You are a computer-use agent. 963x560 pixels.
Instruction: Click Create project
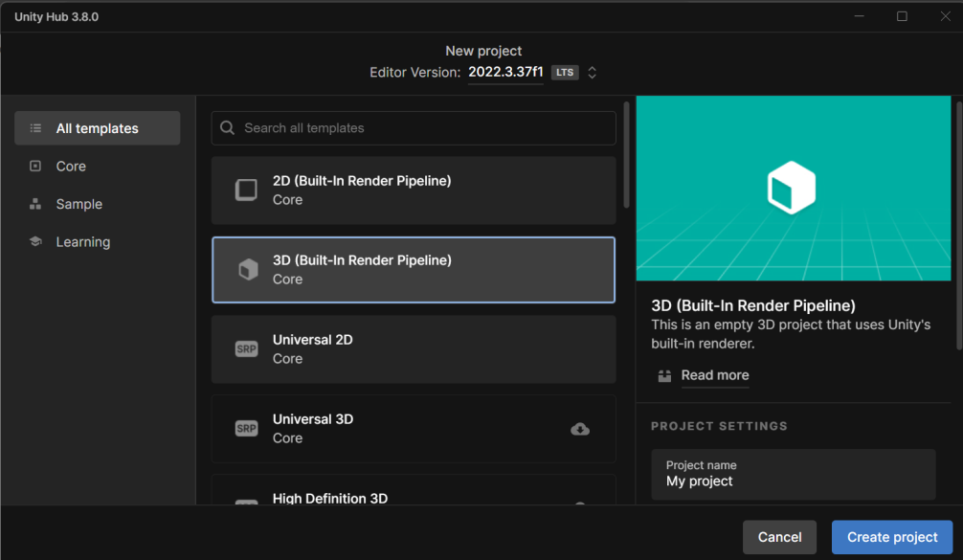[892, 537]
